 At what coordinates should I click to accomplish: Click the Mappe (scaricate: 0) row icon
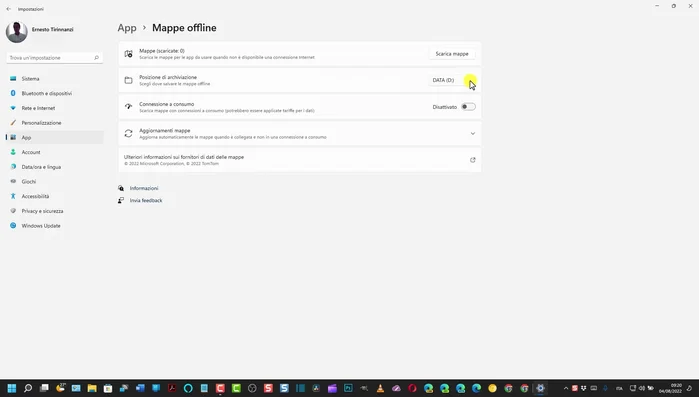click(128, 53)
